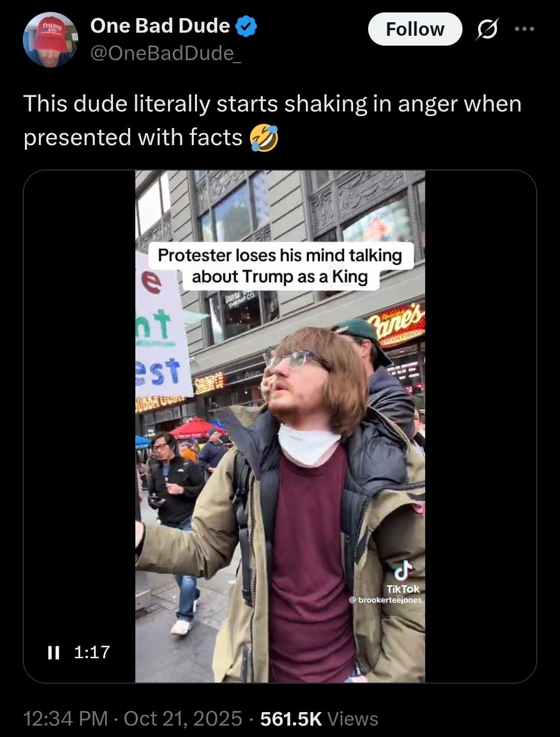Open Grok slashed-circle icon
This screenshot has height=737, width=560.
(487, 29)
